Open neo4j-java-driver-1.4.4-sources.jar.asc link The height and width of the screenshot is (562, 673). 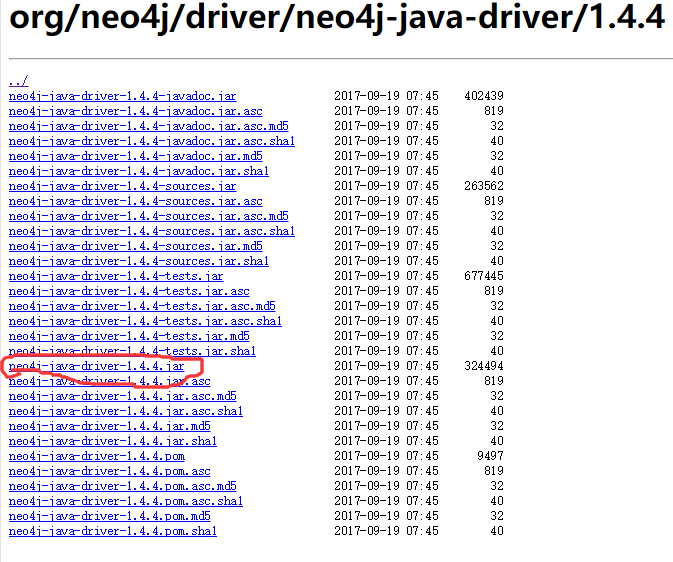pos(136,201)
